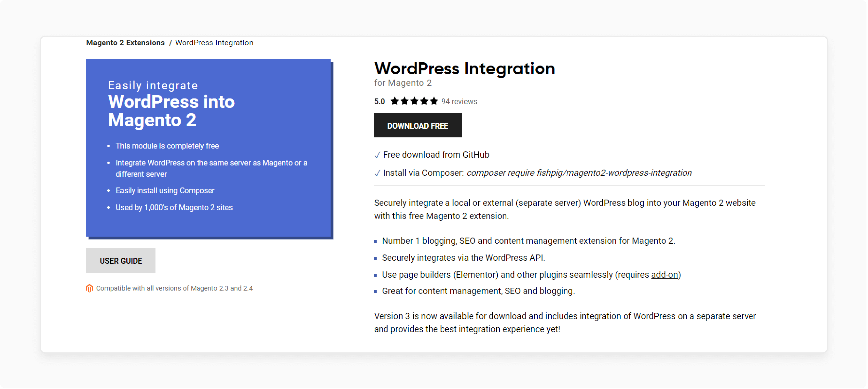Viewport: 868px width, 389px height.
Task: Follow the add-on link
Action: click(x=665, y=275)
